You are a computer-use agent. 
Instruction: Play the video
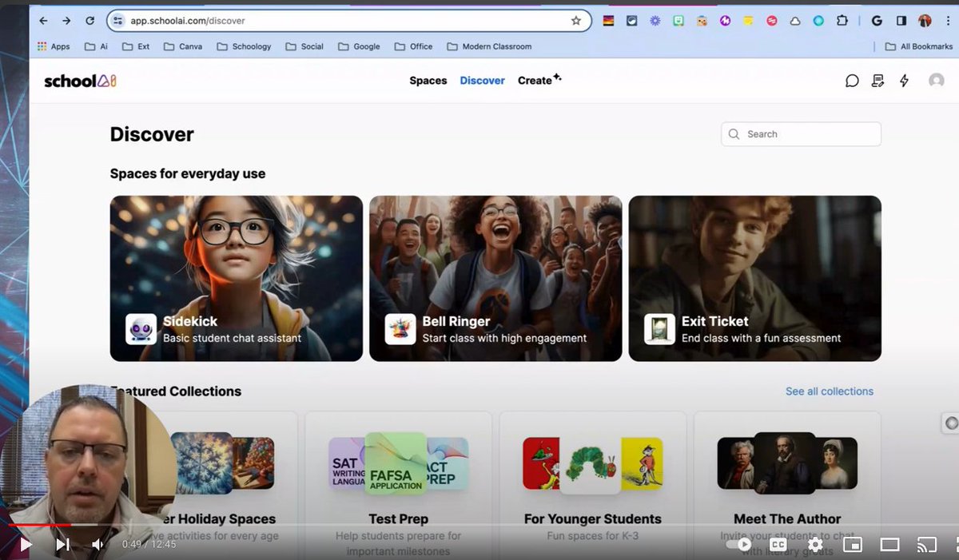[x=26, y=545]
